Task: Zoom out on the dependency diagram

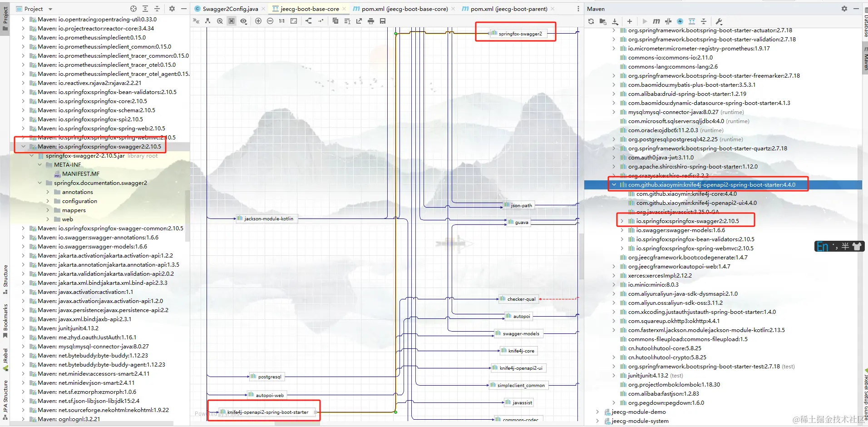Action: pos(270,21)
